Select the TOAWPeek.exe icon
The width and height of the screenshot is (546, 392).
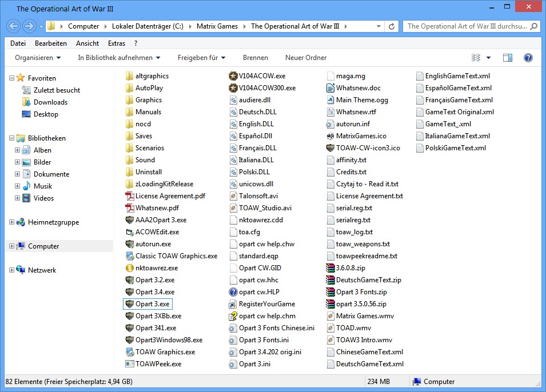pyautogui.click(x=130, y=364)
